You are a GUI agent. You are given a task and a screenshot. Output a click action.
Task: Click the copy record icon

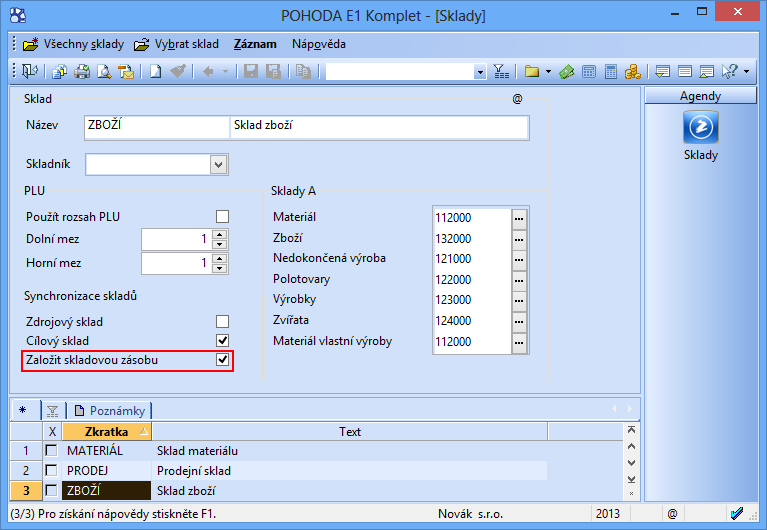[x=303, y=72]
